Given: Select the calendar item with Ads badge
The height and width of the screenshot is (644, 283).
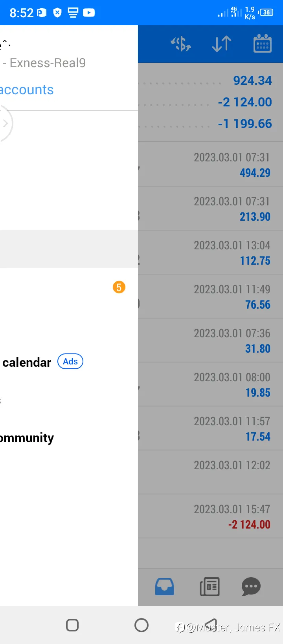Looking at the screenshot, I should pos(69,362).
